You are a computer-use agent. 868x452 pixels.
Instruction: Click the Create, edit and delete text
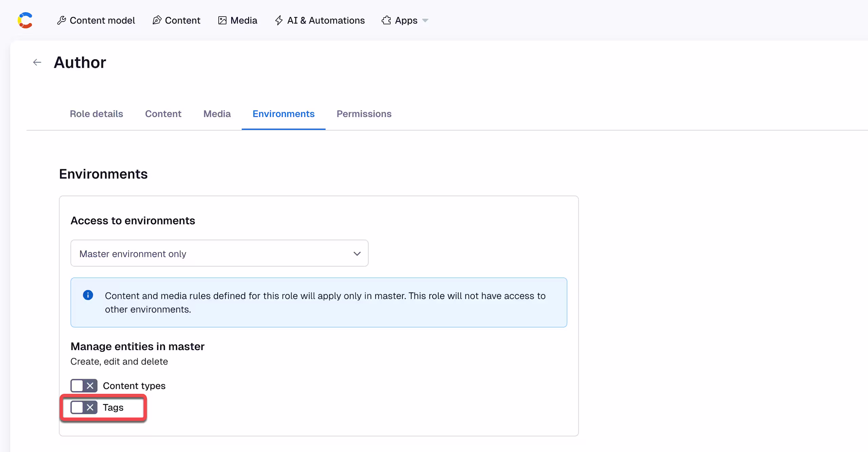pyautogui.click(x=119, y=362)
